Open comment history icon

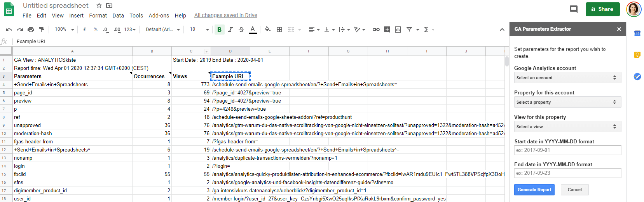[x=573, y=9]
